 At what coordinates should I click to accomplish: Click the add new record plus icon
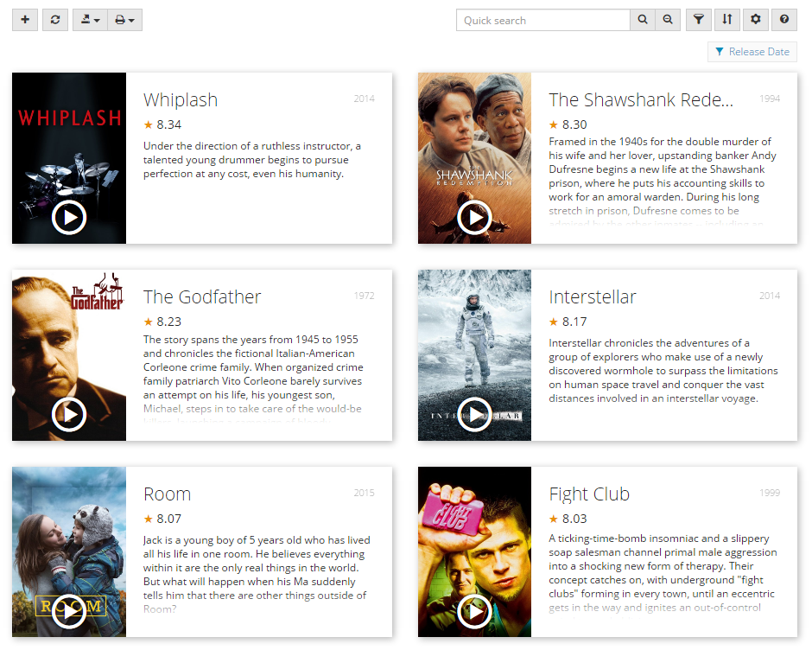click(x=25, y=20)
